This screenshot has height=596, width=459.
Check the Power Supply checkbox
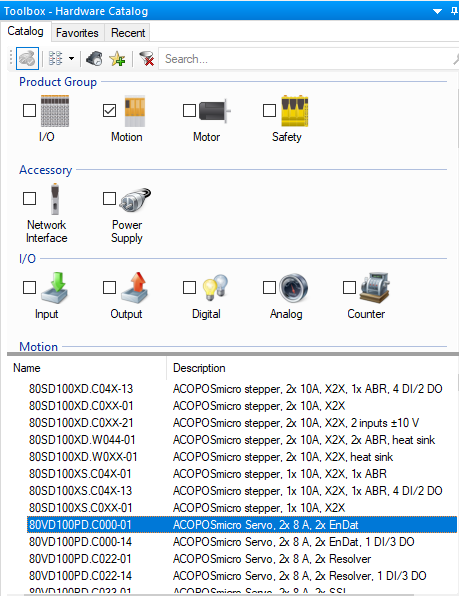click(109, 198)
